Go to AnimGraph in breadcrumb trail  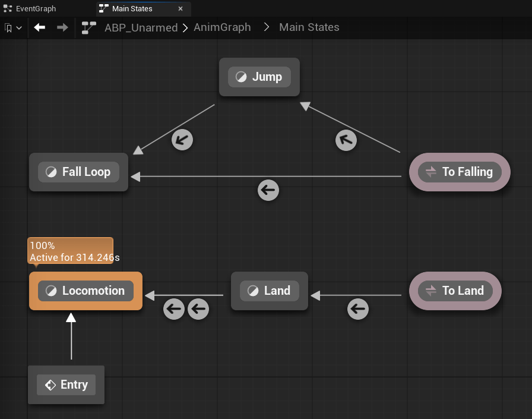[x=222, y=27]
